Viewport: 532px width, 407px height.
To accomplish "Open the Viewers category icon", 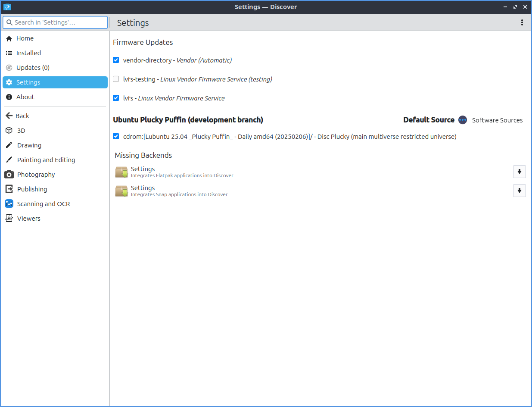I will click(x=9, y=219).
